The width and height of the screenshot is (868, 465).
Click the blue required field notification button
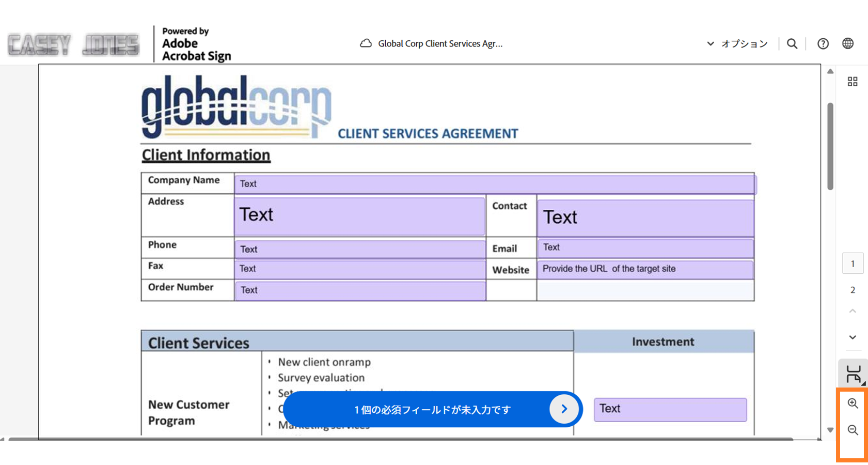point(433,409)
